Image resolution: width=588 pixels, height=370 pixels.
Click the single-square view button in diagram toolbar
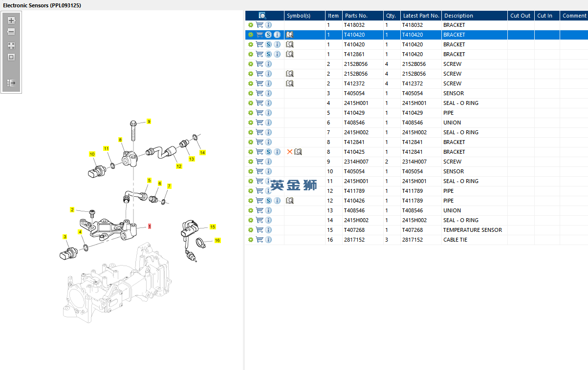tap(11, 57)
